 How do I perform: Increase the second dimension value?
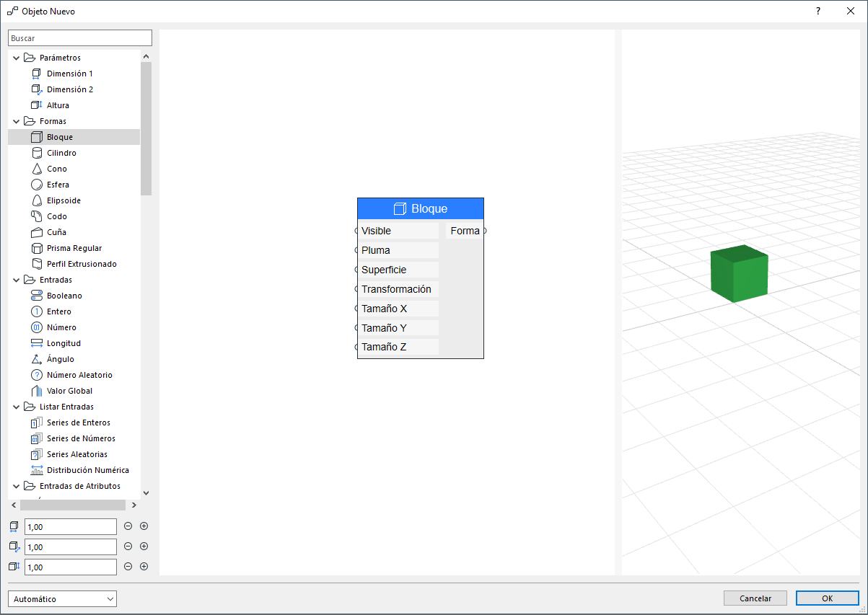[x=144, y=547]
